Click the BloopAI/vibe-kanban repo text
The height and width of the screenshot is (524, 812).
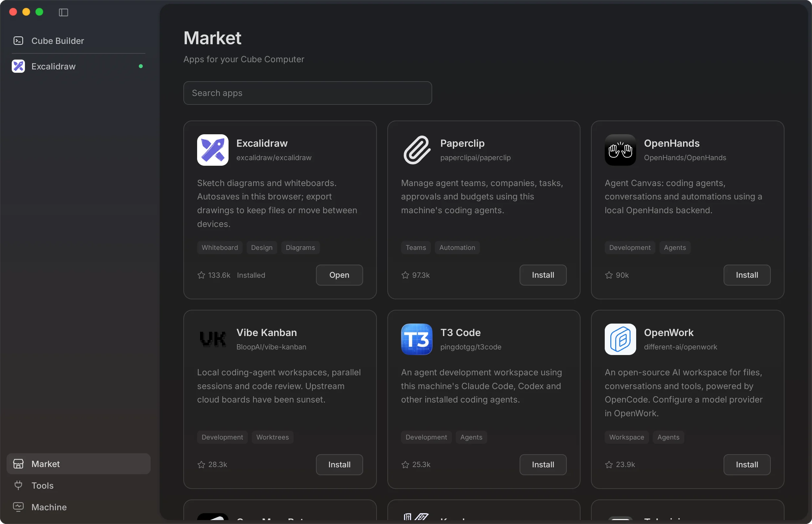[271, 347]
